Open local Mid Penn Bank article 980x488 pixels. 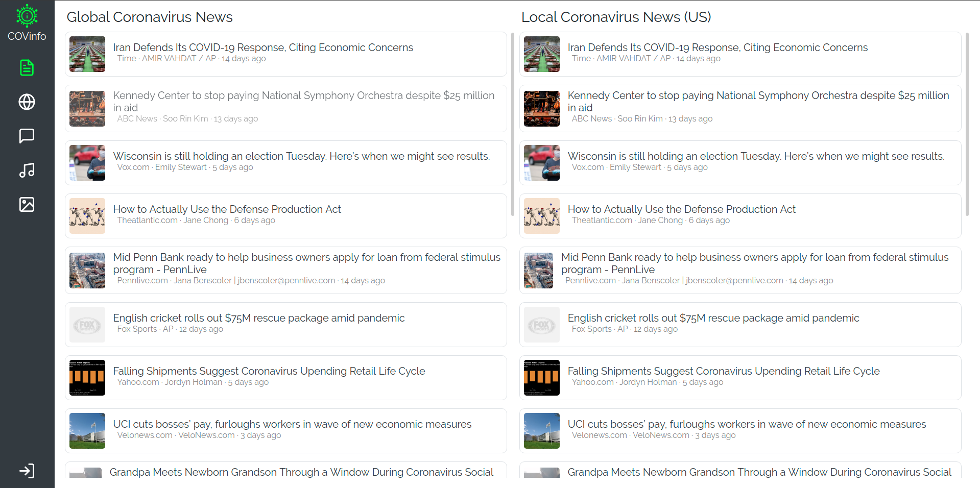click(x=740, y=270)
